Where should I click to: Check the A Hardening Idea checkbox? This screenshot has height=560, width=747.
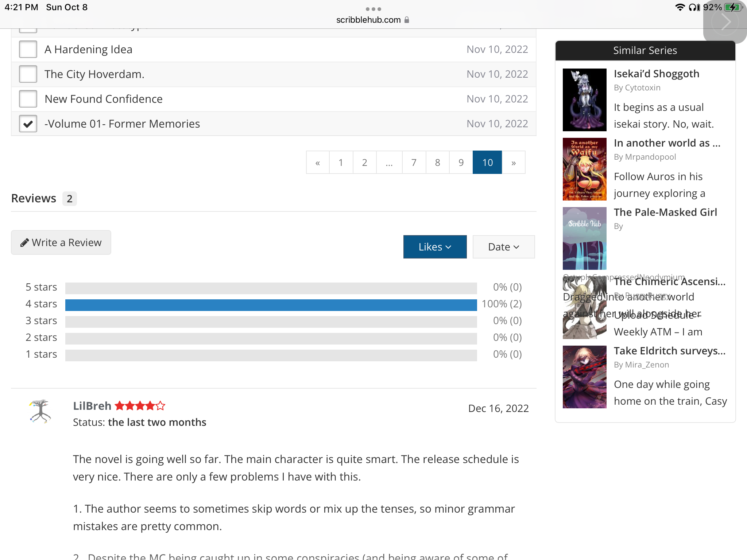coord(28,49)
